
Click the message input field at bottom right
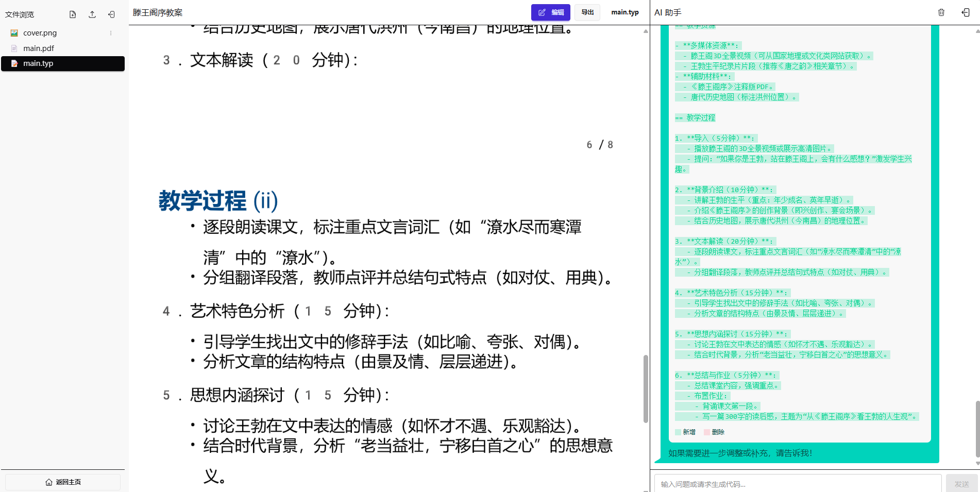point(796,484)
